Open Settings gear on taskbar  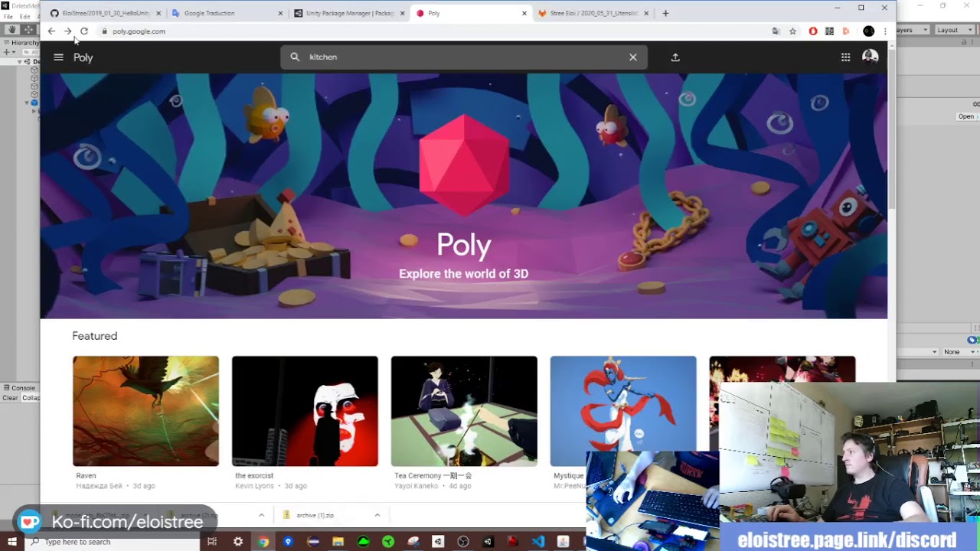(x=238, y=542)
